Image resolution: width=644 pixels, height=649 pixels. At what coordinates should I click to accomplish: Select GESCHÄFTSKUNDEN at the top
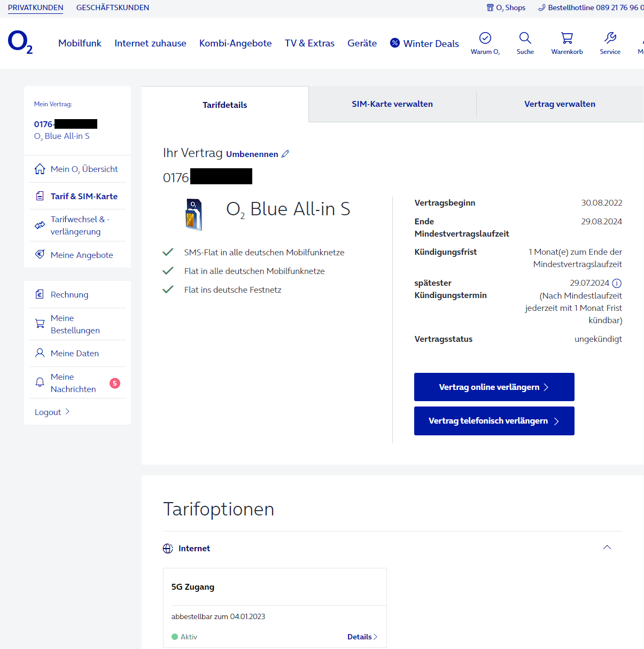pyautogui.click(x=113, y=7)
